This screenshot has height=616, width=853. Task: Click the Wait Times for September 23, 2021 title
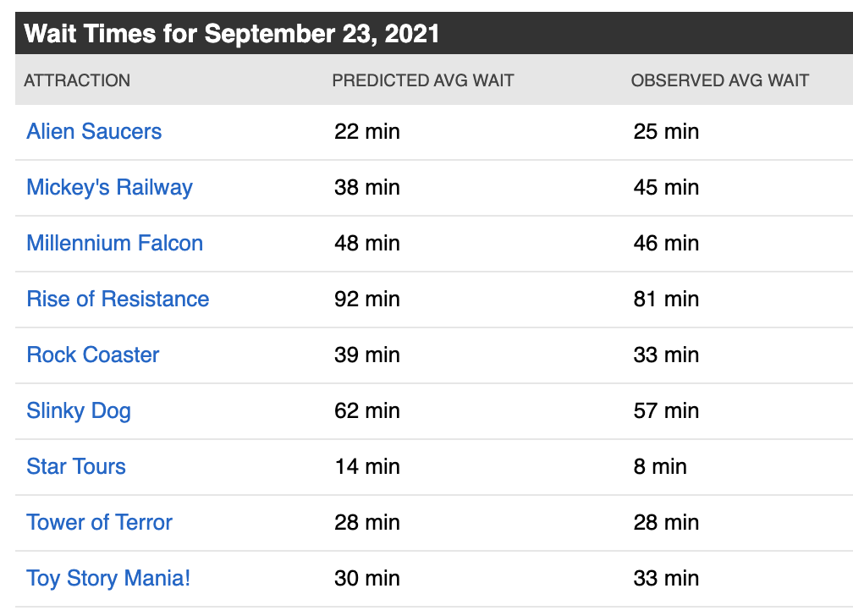[x=232, y=34]
